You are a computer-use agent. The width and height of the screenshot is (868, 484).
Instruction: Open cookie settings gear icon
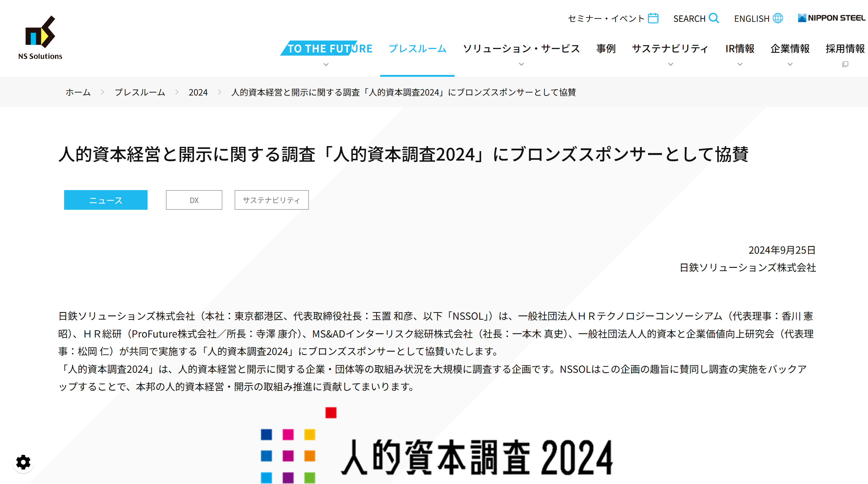pos(23,462)
